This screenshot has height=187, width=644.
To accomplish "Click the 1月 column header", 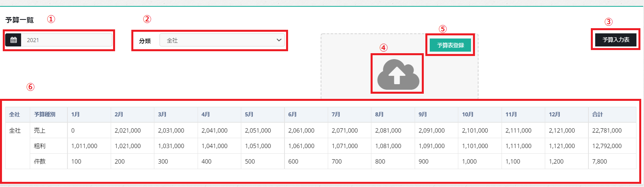I will coord(75,114).
